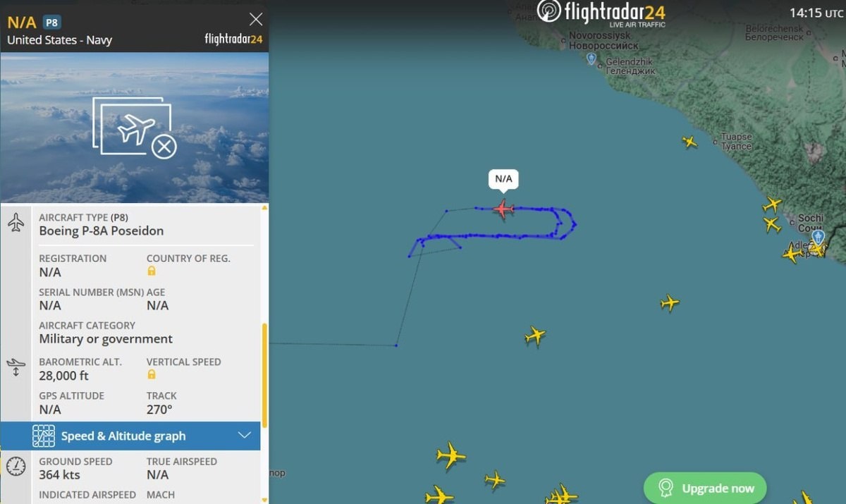
Task: Expand the Speed & Altitude graph chevron
Action: (x=245, y=435)
